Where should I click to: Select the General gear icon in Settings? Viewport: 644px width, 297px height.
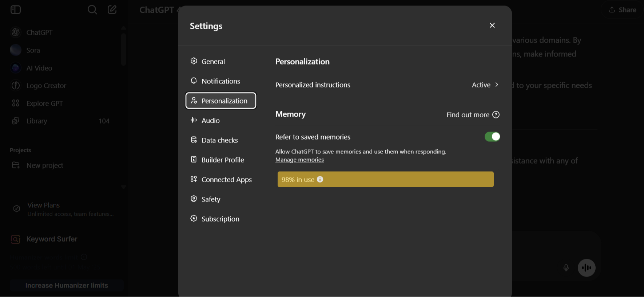194,61
